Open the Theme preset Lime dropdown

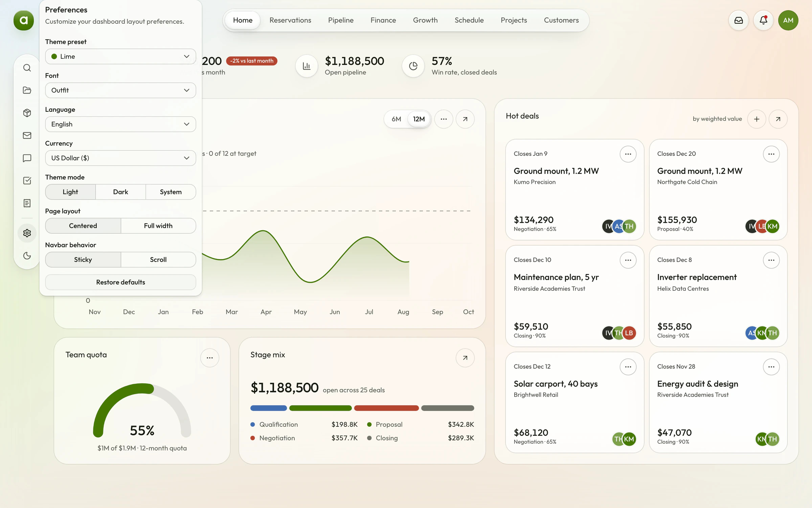120,57
